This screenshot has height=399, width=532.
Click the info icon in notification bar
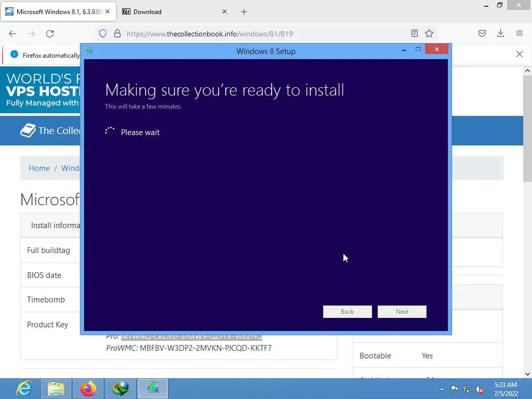click(14, 54)
